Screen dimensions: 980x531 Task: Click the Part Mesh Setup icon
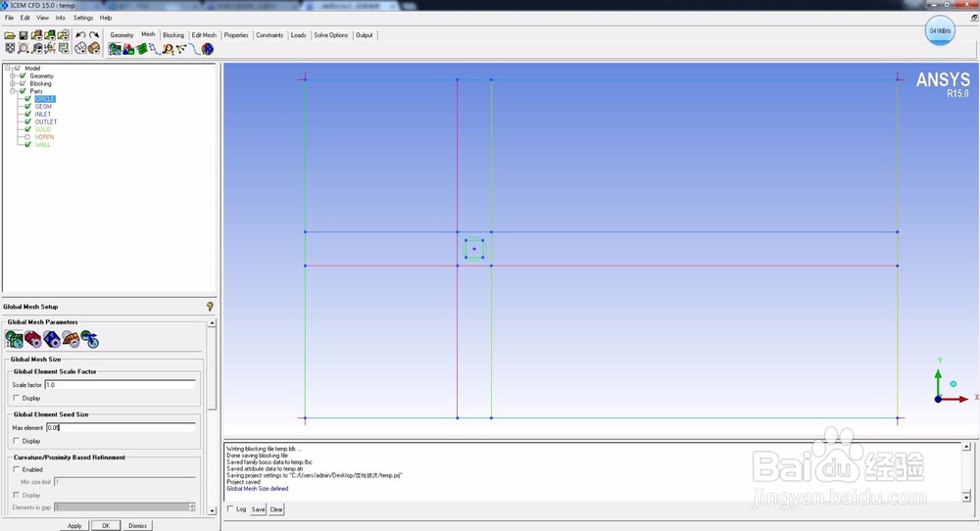point(128,49)
